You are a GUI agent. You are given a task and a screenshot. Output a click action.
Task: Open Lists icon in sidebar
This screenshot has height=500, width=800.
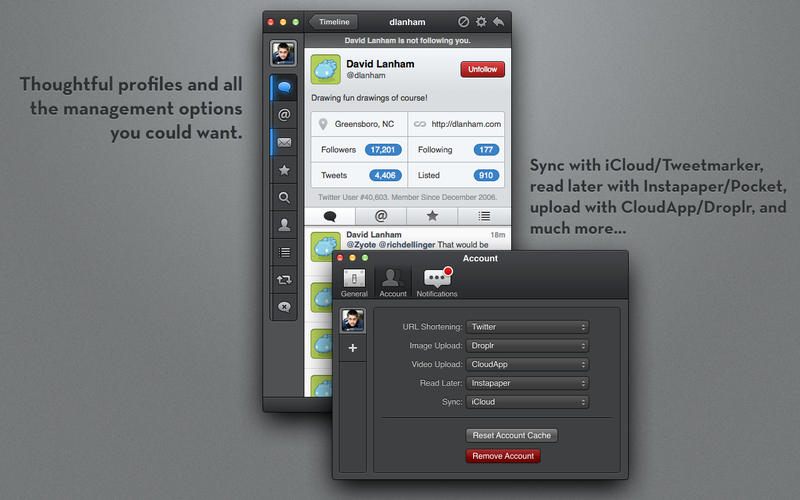coord(284,252)
